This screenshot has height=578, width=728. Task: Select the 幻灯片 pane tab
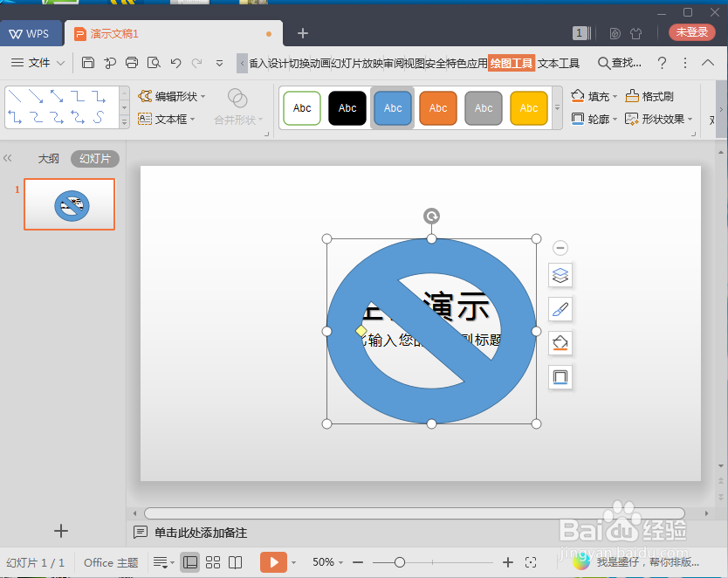click(95, 158)
